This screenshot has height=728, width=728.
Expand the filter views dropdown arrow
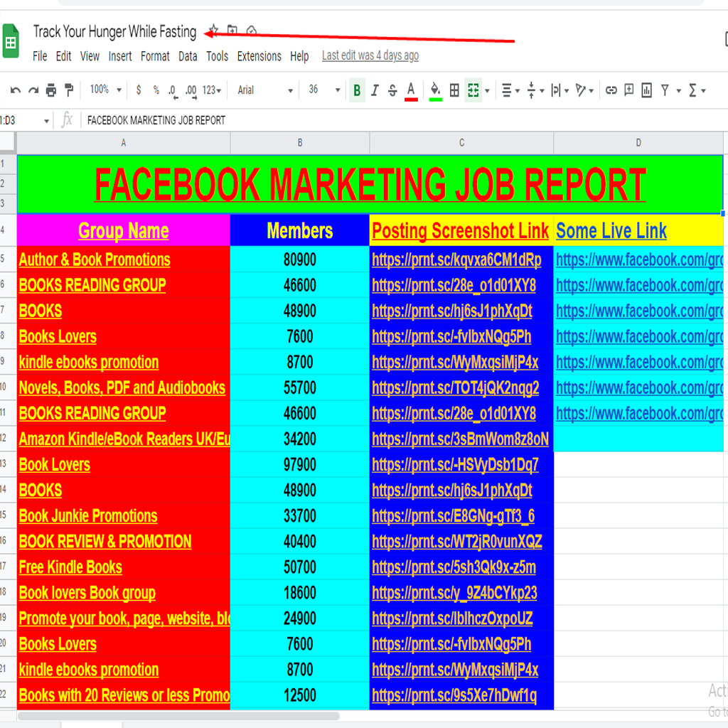pyautogui.click(x=679, y=90)
